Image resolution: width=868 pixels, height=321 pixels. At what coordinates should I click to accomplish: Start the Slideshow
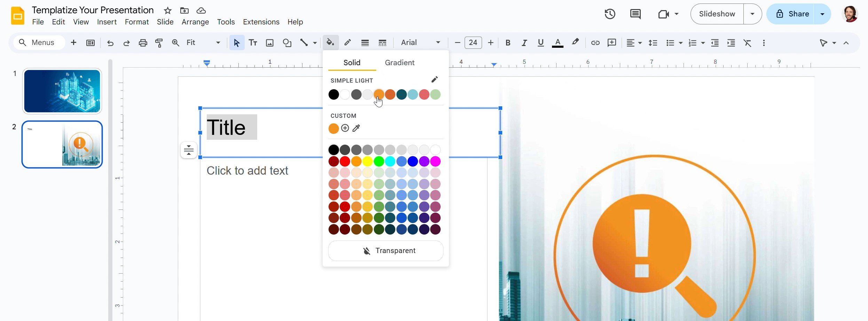[x=717, y=14]
